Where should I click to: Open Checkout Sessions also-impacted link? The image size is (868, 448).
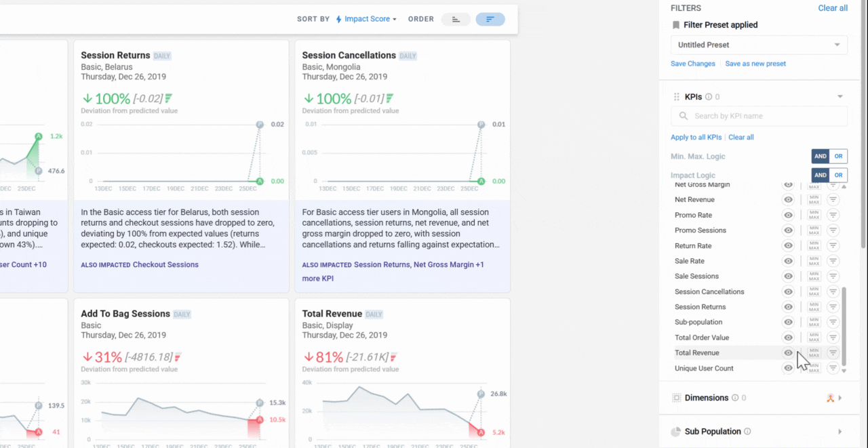point(165,265)
